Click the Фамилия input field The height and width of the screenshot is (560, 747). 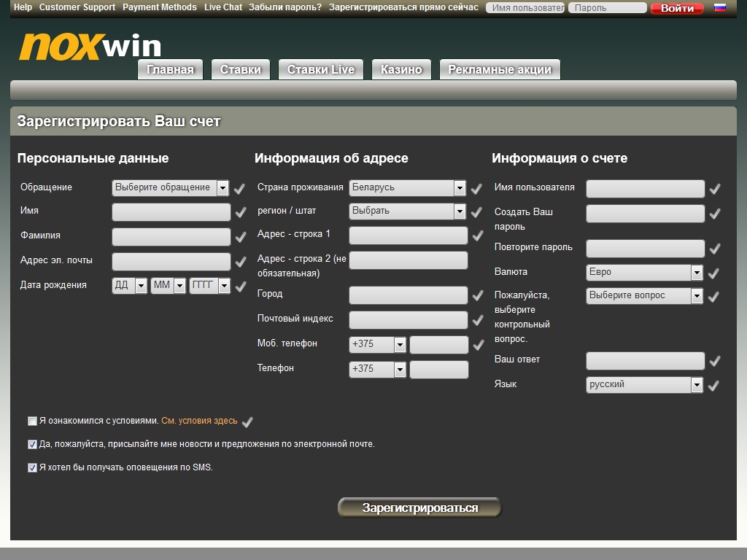[171, 237]
